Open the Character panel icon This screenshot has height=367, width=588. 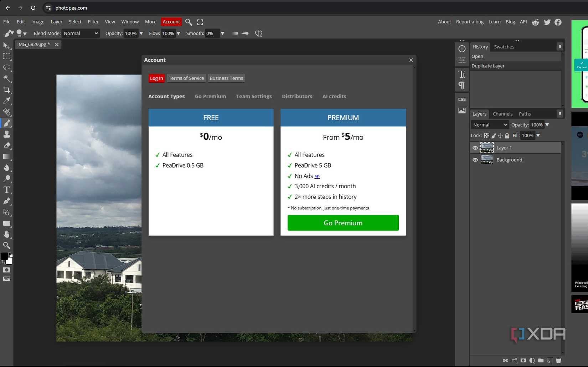(461, 74)
